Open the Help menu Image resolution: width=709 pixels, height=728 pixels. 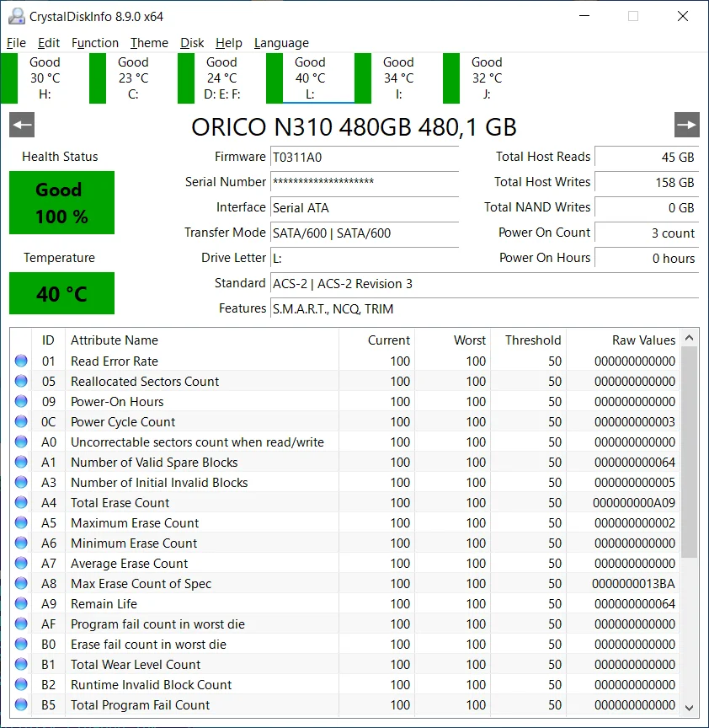(229, 43)
